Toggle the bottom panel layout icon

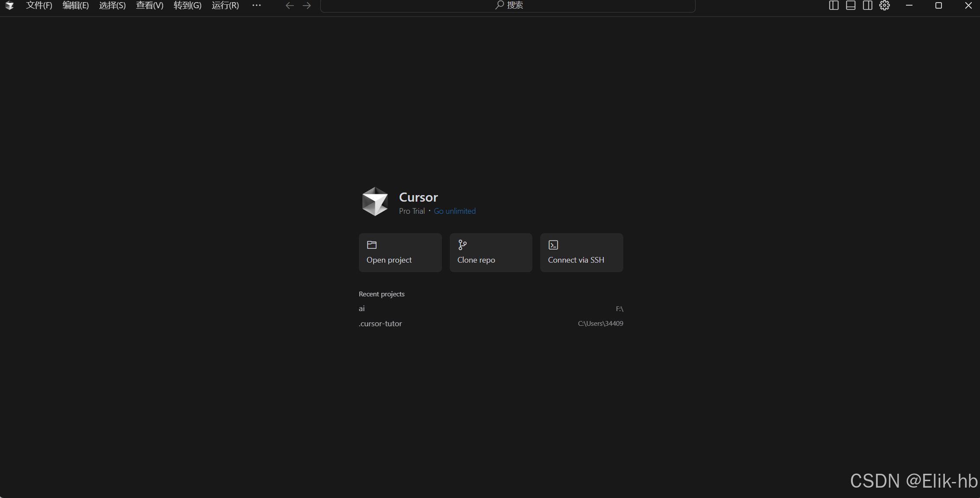coord(851,6)
